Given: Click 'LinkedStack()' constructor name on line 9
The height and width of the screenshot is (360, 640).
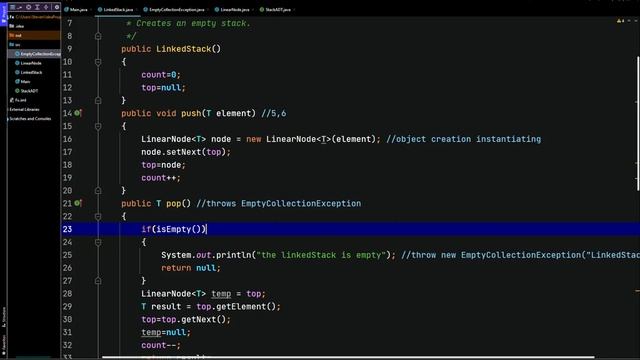Looking at the screenshot, I should coord(189,49).
